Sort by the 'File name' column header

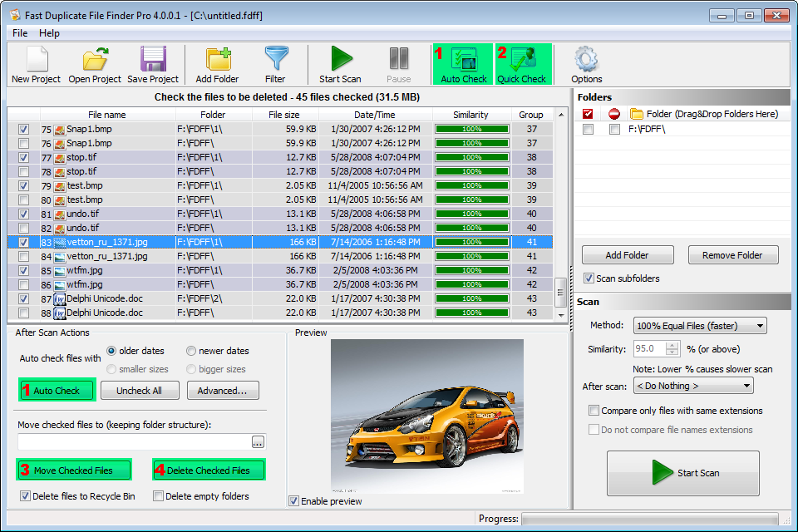tap(107, 115)
